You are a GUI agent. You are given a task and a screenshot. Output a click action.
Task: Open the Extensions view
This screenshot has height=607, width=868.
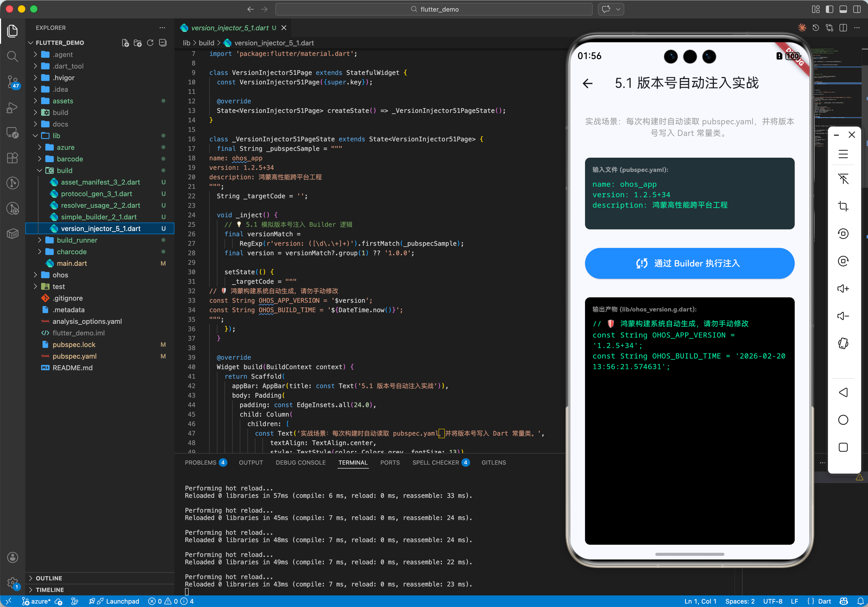(x=12, y=158)
